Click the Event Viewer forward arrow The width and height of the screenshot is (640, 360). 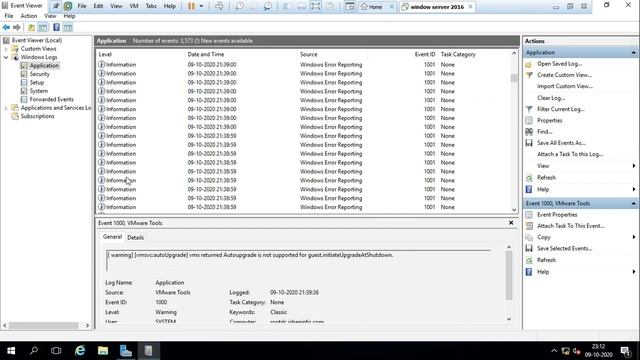17,27
